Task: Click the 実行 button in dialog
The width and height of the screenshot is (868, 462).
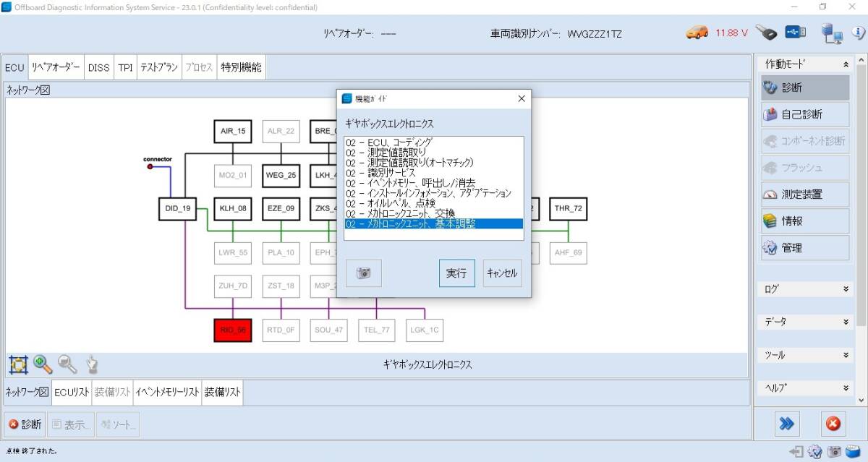Action: [456, 273]
